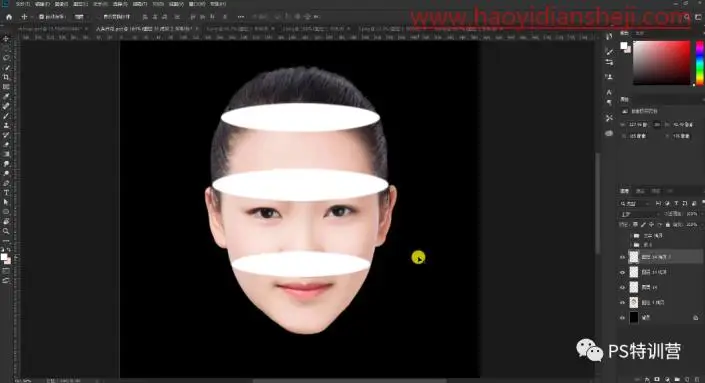Open the layer Fill value

(692, 224)
